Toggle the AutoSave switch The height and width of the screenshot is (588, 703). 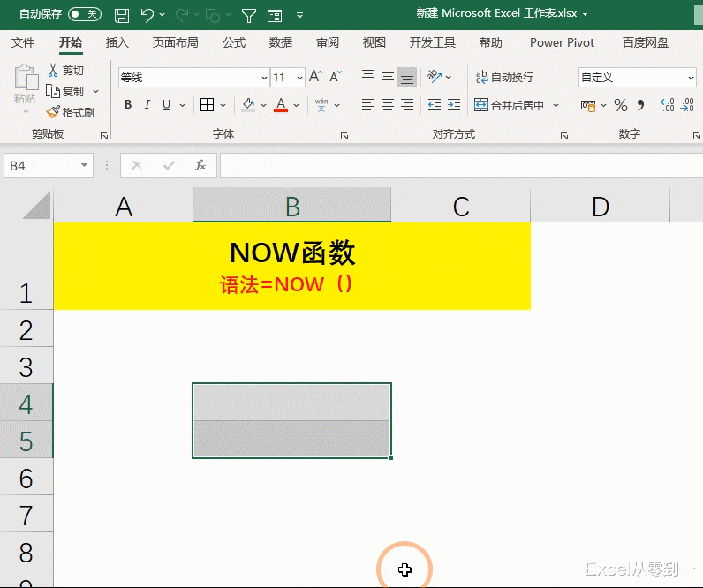(84, 14)
